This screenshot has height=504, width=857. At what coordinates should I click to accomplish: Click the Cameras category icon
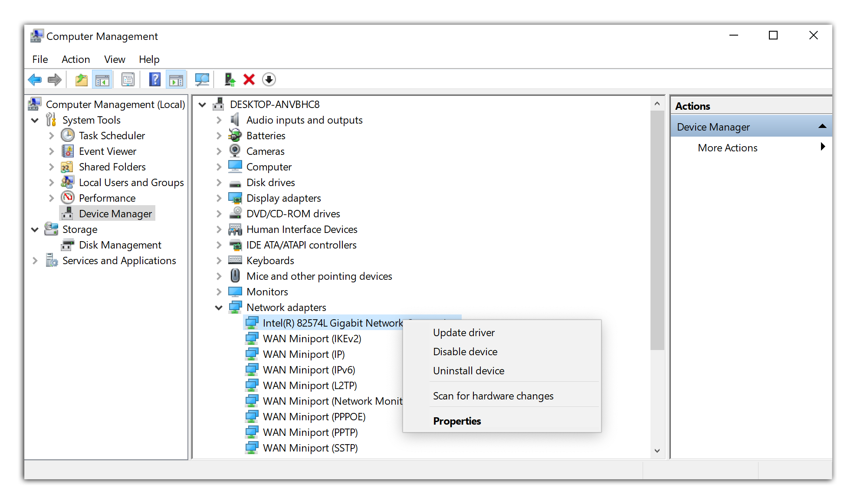[x=235, y=151]
